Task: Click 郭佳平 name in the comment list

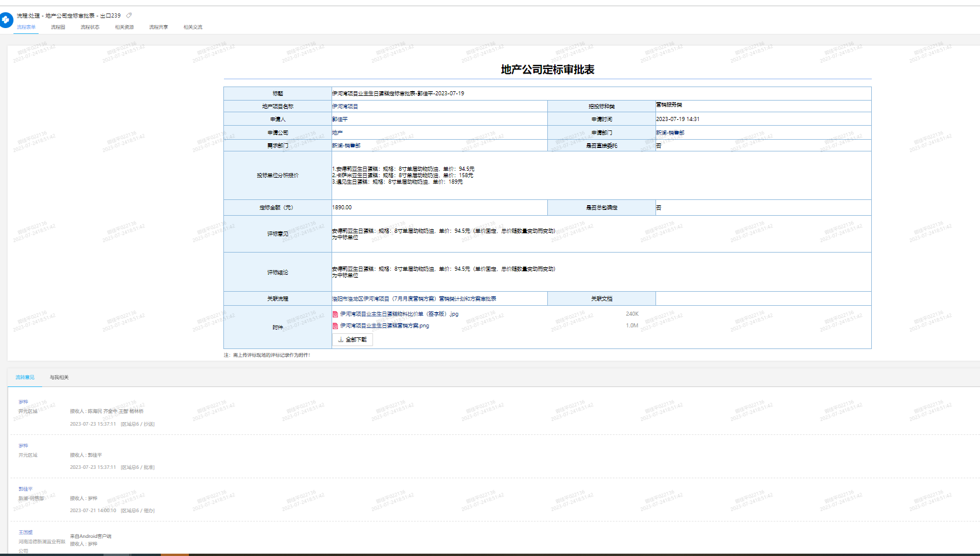Action: pyautogui.click(x=26, y=489)
